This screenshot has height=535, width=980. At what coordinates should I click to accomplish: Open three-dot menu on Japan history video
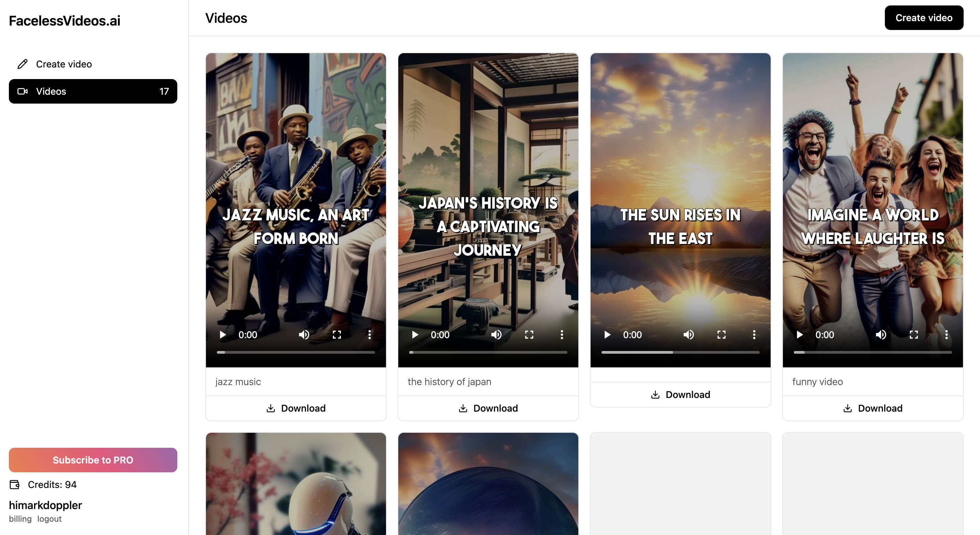coord(562,335)
